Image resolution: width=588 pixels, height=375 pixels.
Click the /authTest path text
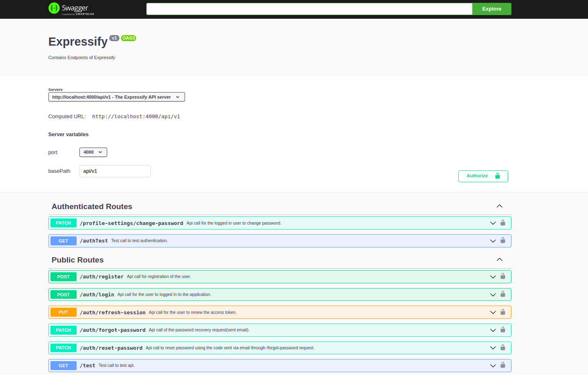click(94, 241)
